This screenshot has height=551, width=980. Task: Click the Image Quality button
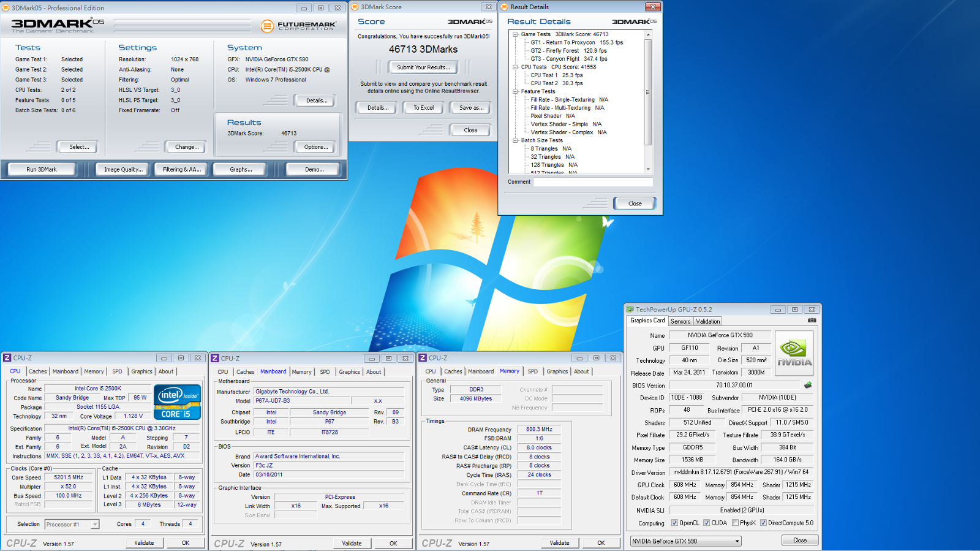coord(123,169)
